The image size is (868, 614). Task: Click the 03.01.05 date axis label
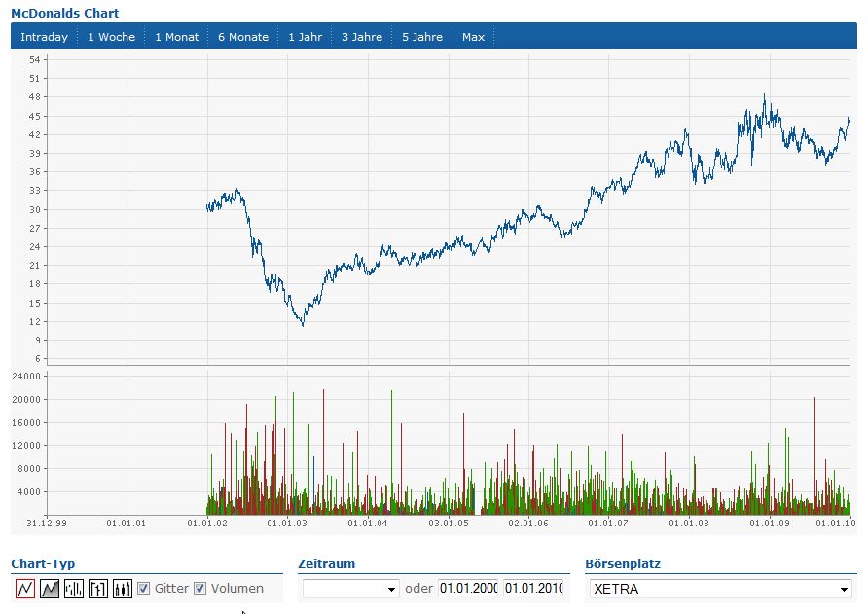(x=449, y=523)
